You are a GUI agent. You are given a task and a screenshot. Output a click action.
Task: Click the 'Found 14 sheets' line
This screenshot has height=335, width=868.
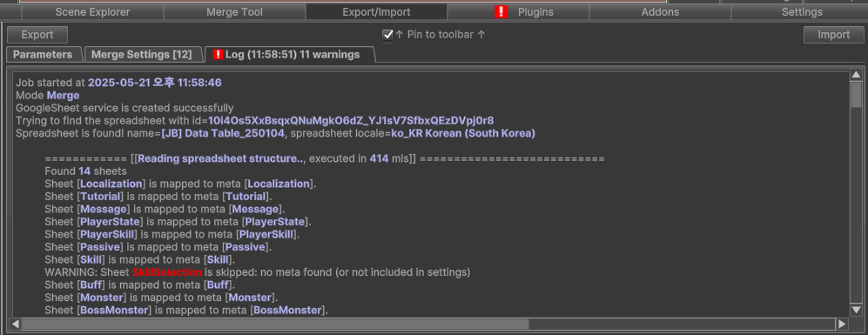[x=86, y=171]
